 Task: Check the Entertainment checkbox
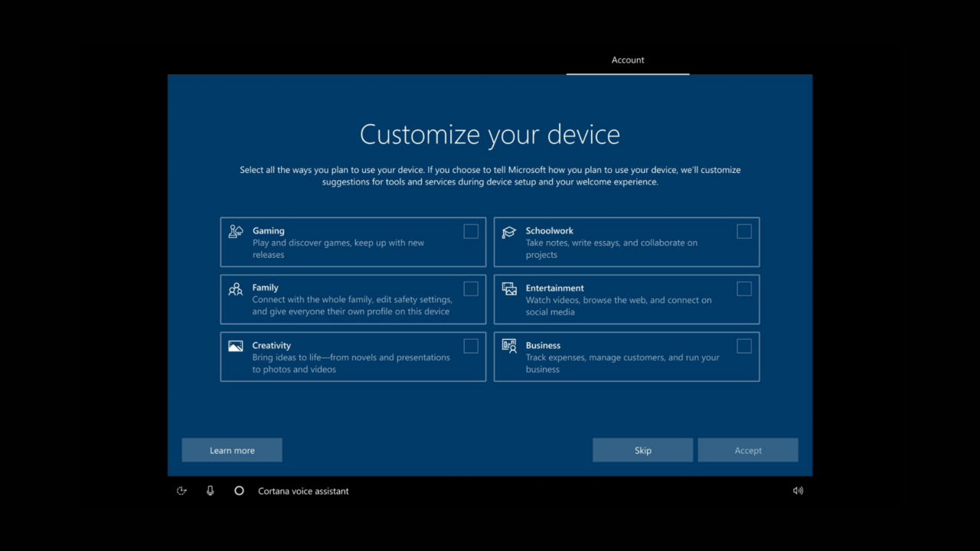pyautogui.click(x=744, y=289)
